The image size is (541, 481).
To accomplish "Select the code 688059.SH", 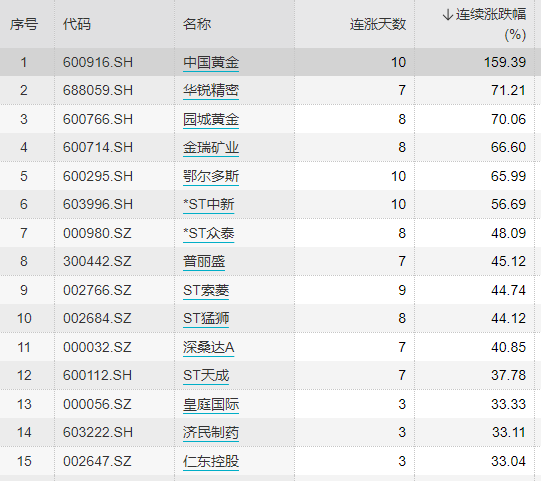I will point(98,90).
